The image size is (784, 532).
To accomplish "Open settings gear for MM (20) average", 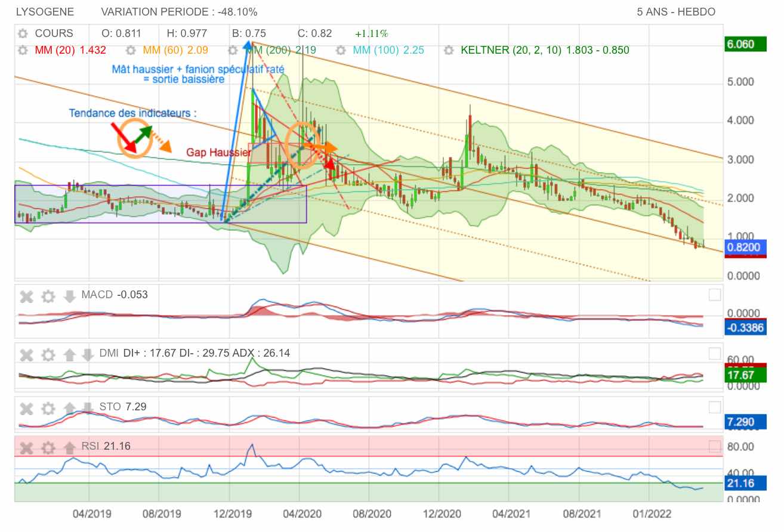I will [23, 50].
